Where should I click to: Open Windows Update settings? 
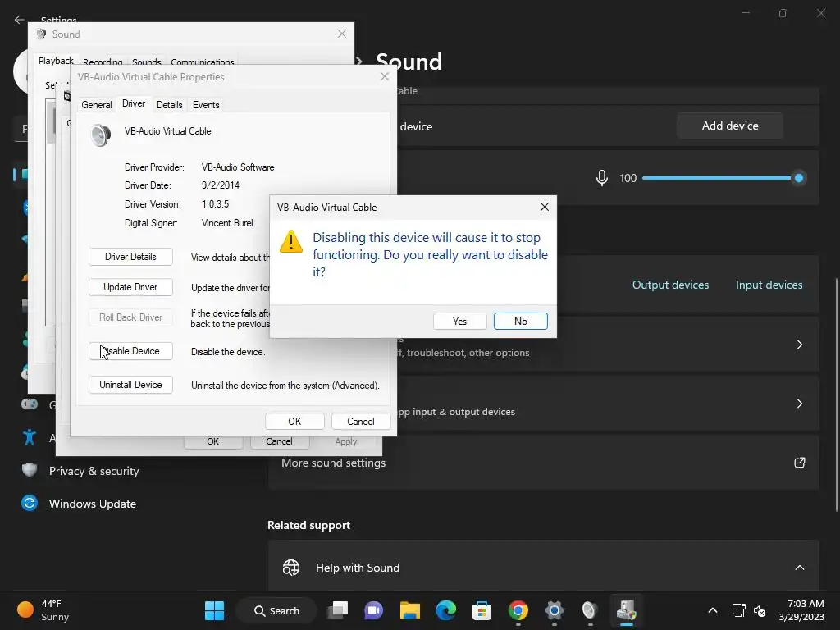(x=92, y=504)
